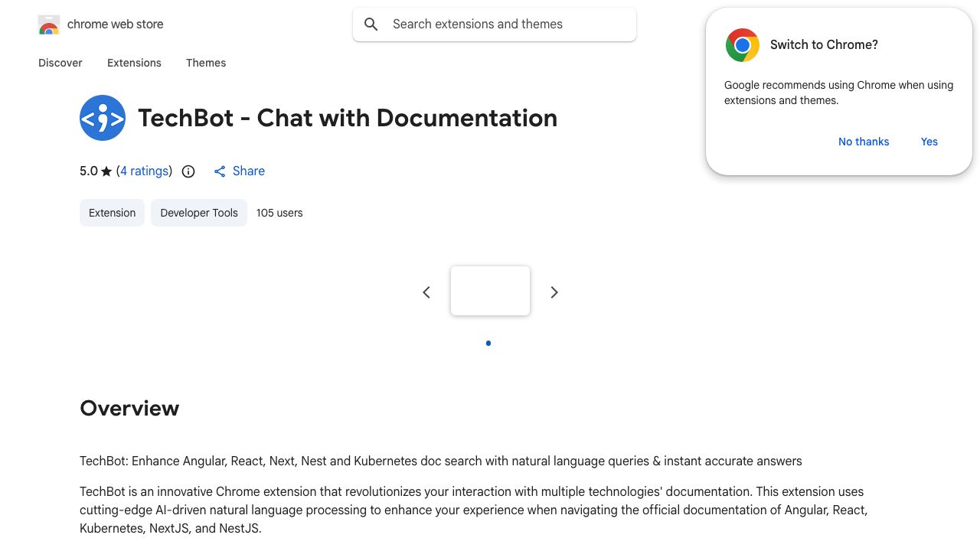Click the Overview heading
Viewport: 980px width, 551px height.
click(x=129, y=408)
